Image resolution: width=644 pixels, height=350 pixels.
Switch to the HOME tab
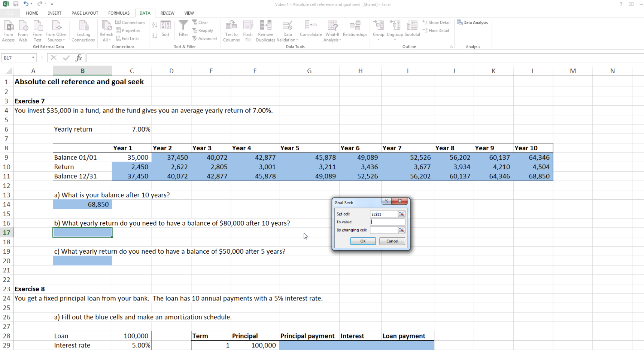(32, 13)
